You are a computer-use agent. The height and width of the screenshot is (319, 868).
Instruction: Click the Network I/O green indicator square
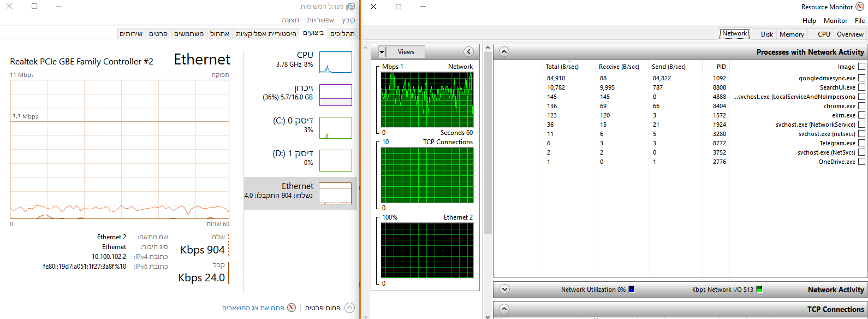759,290
